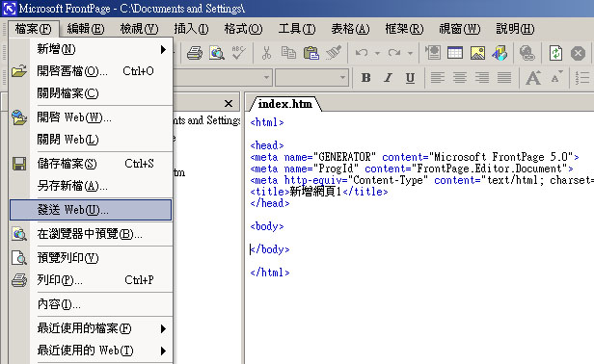Click the Print toolbar icon

(195, 53)
